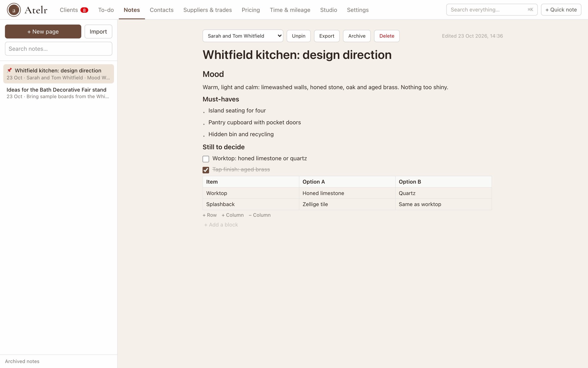588x368 pixels.
Task: Click the red Clients count badge
Action: [84, 10]
